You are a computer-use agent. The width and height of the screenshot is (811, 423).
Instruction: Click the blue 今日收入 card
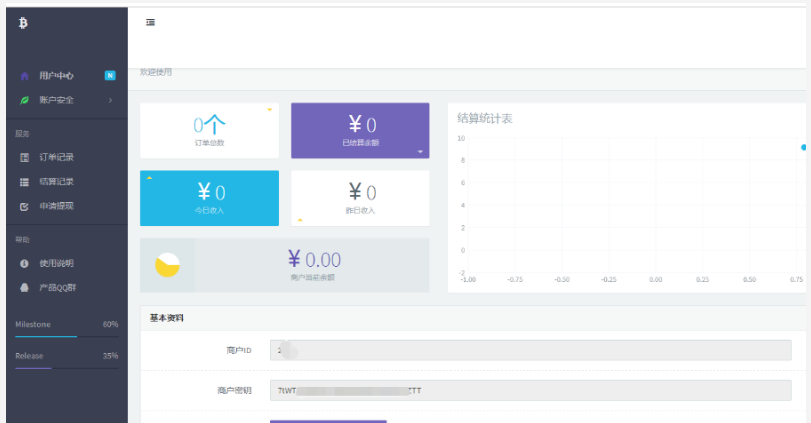209,198
